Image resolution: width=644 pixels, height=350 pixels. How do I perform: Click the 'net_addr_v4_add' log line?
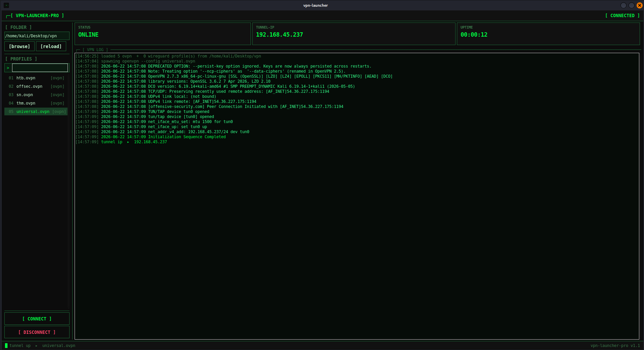click(x=163, y=132)
